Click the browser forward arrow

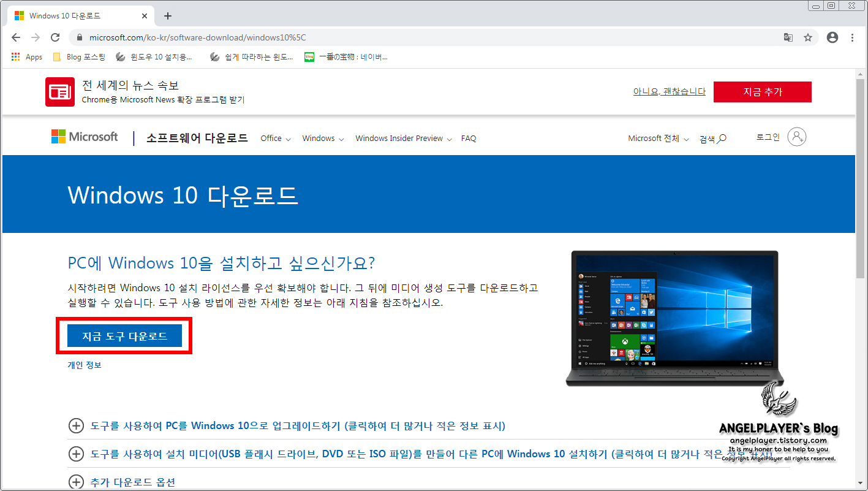coord(36,37)
